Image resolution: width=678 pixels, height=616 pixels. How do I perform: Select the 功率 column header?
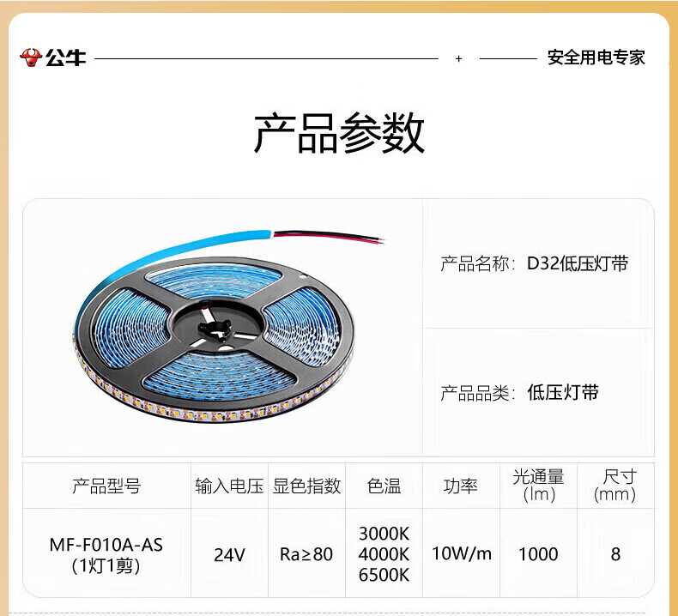(461, 486)
